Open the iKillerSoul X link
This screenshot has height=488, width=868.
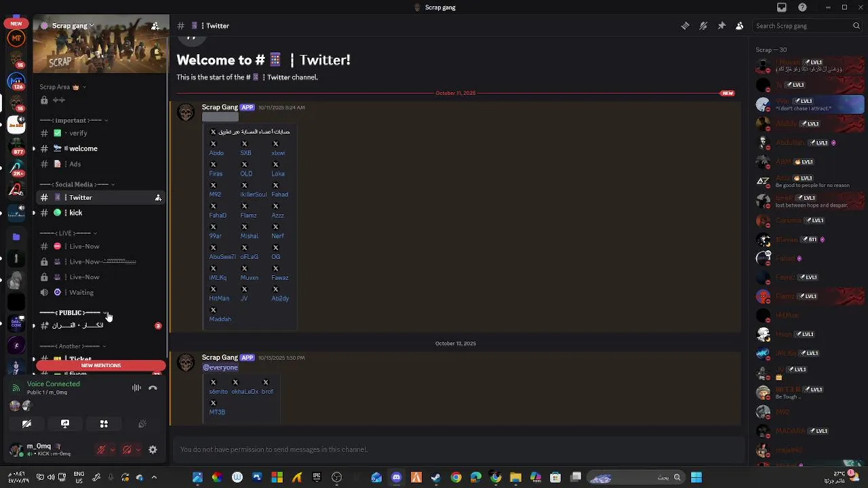point(254,195)
